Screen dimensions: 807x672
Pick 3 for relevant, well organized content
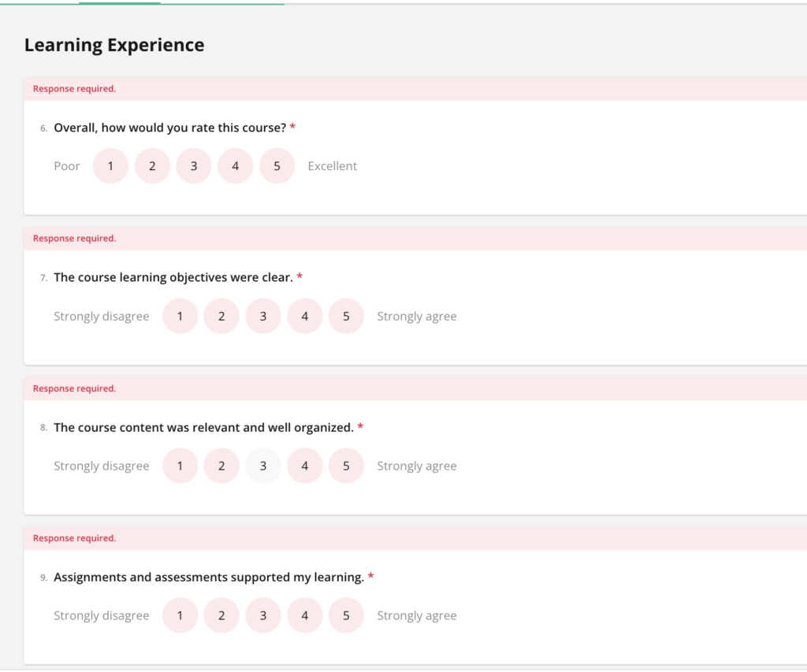(x=263, y=466)
